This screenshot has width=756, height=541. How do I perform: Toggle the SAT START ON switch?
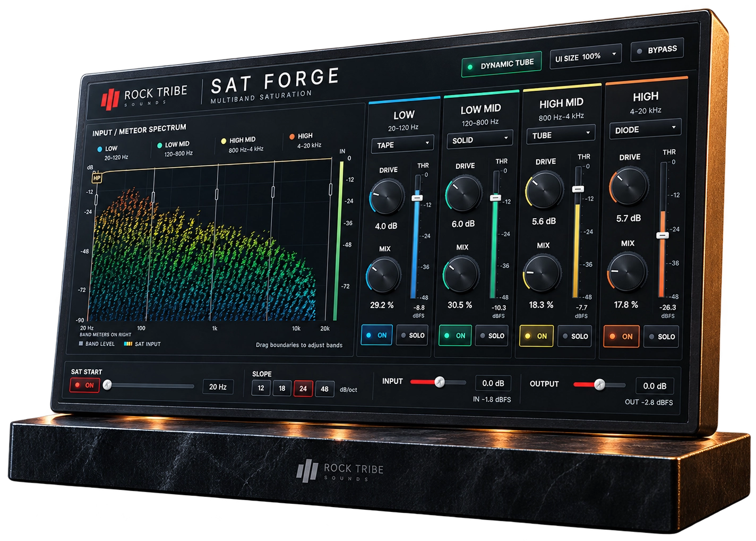coord(84,385)
